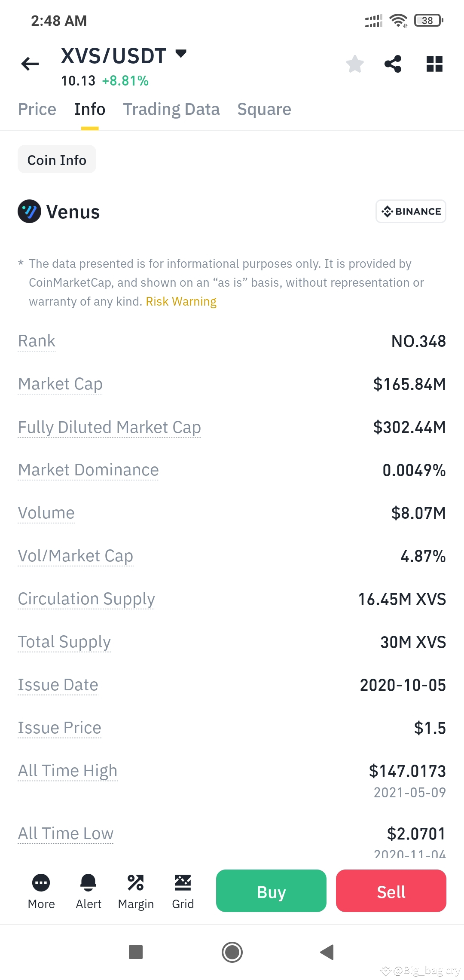Toggle favorite with the star icon
This screenshot has height=980, width=464.
pos(354,64)
